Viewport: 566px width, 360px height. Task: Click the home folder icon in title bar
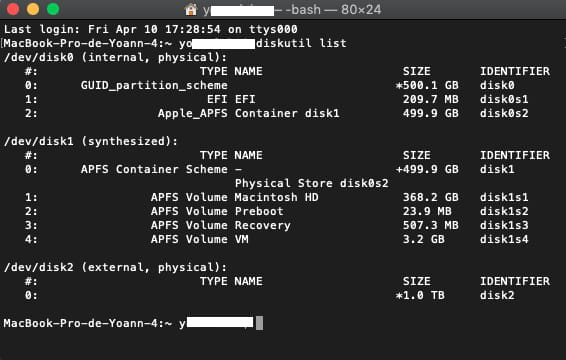[x=191, y=9]
